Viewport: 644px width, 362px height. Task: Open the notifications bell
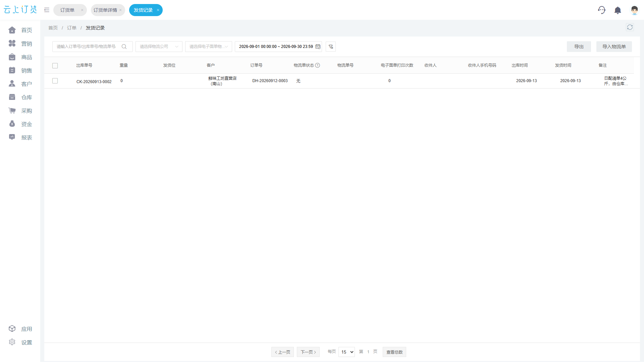tap(618, 10)
